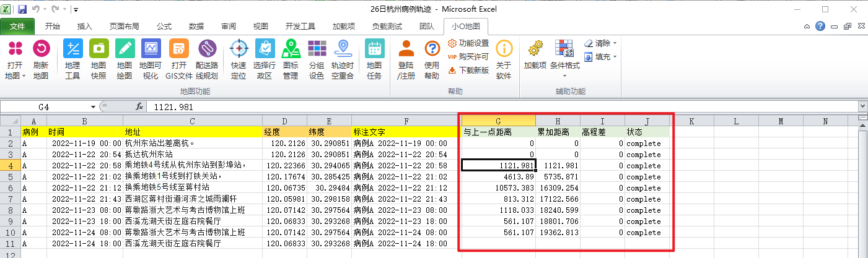Click the 刷新地图 refresh map icon
Image resolution: width=868 pixels, height=258 pixels.
pyautogui.click(x=41, y=60)
